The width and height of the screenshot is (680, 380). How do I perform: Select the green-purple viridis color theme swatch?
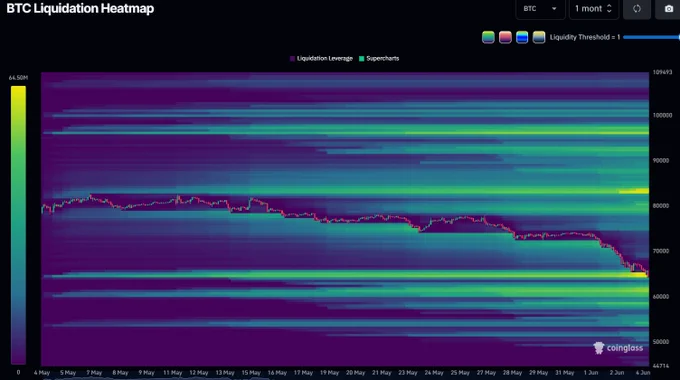tap(488, 37)
